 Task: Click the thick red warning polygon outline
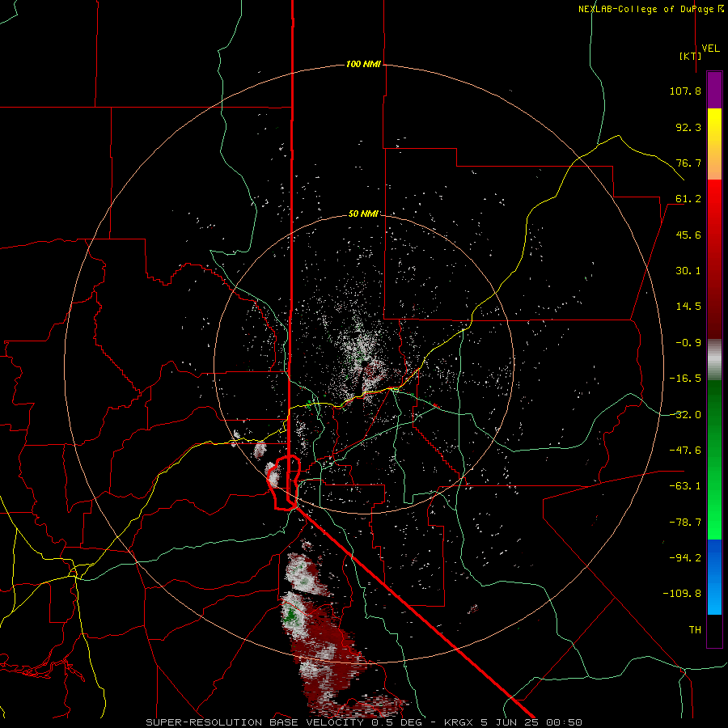(284, 483)
